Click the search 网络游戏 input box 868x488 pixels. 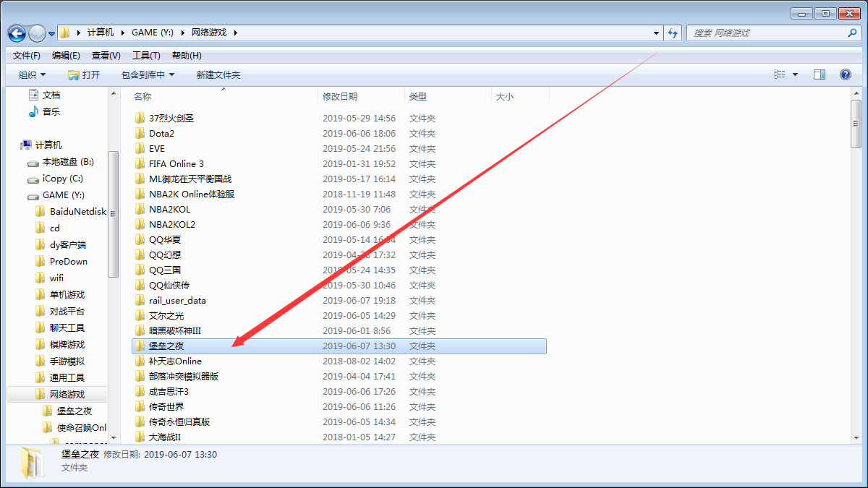click(x=767, y=33)
